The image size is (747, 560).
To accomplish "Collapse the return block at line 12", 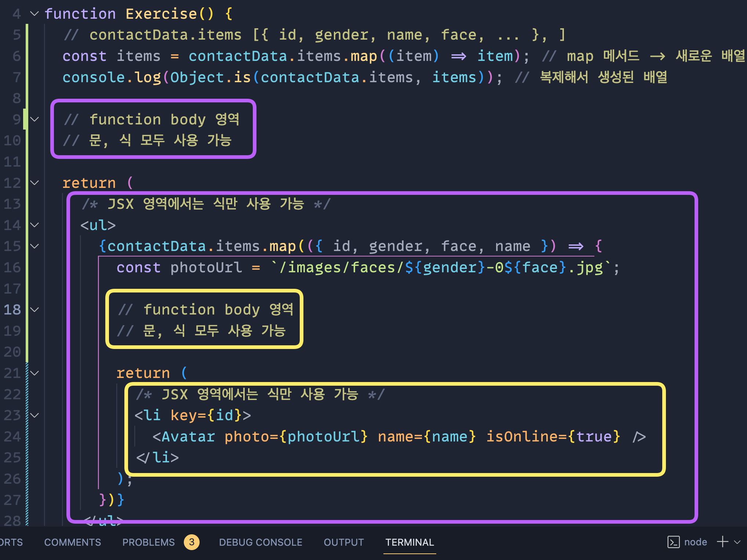I will click(x=34, y=183).
